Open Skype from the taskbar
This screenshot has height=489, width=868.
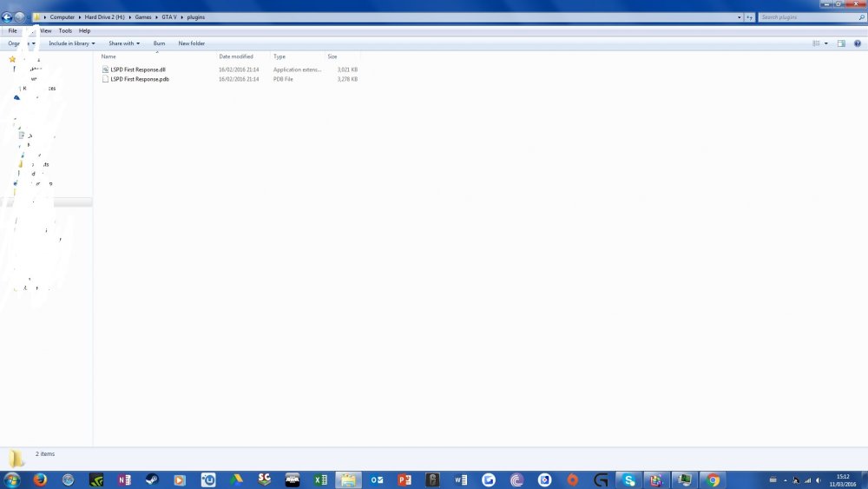click(x=628, y=479)
